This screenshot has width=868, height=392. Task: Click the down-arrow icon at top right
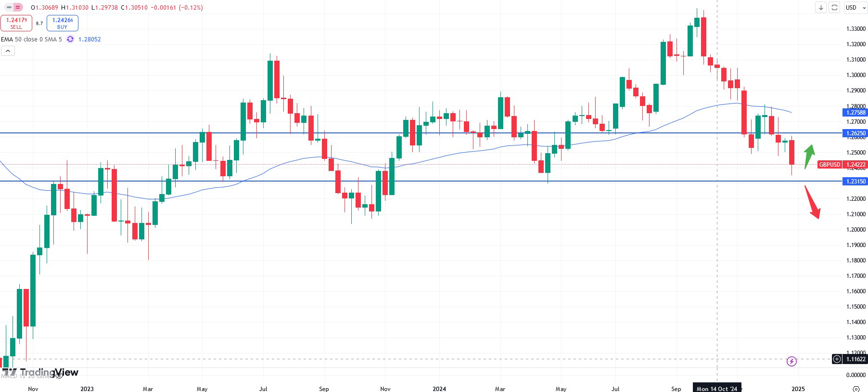point(821,7)
